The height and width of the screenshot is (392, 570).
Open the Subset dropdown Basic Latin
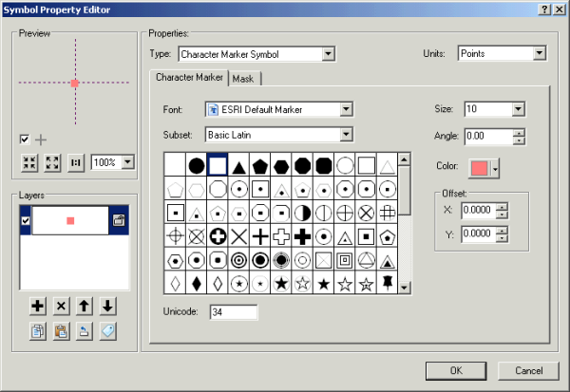click(346, 135)
